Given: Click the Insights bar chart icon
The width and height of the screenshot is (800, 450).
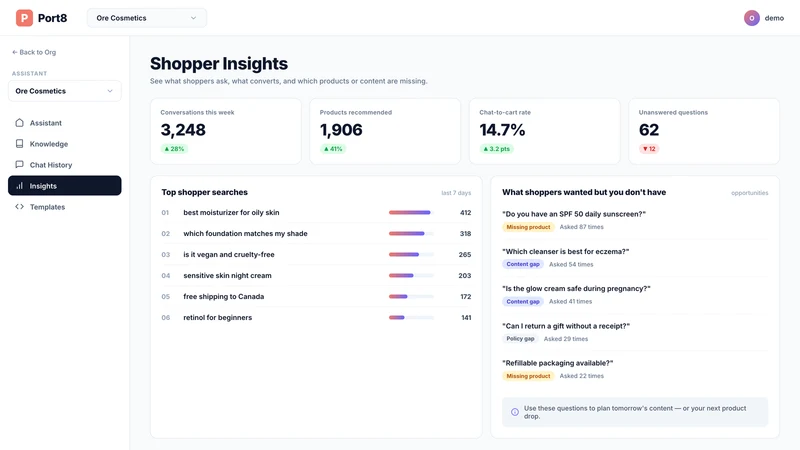Looking at the screenshot, I should pos(19,186).
